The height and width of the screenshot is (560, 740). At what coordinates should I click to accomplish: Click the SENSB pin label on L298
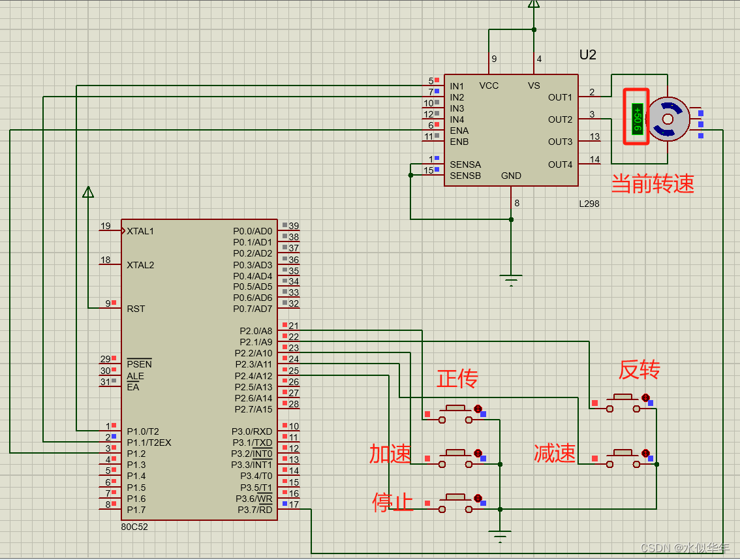(465, 176)
